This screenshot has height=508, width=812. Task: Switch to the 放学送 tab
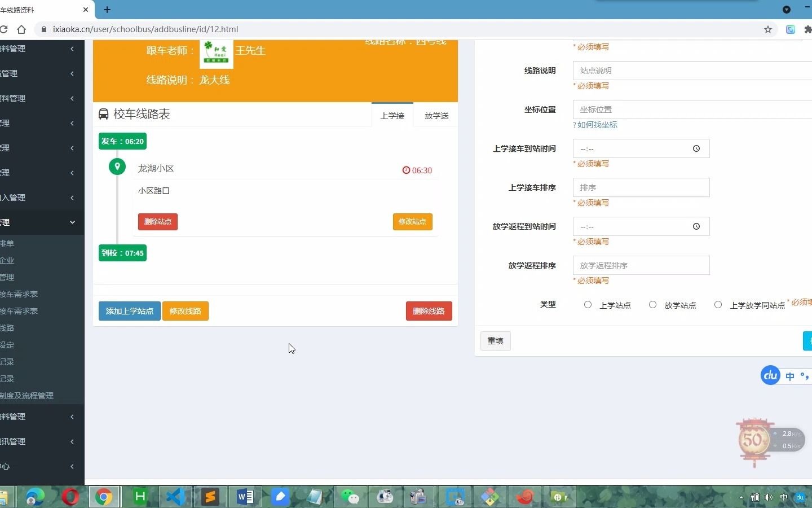[435, 116]
